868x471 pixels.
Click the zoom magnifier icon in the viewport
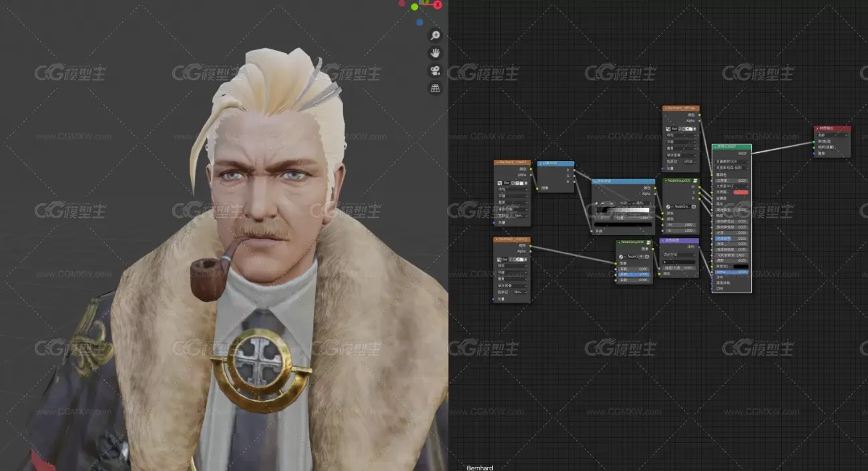(x=435, y=35)
